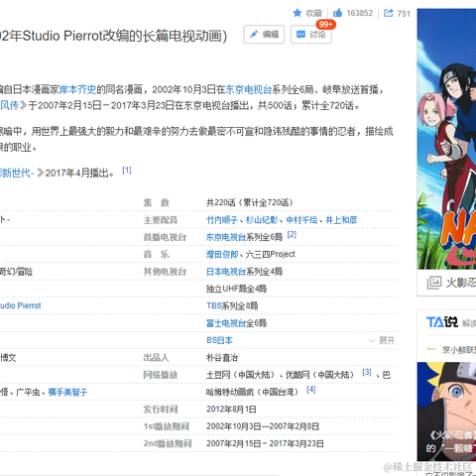Viewport: 476px width, 476px height.
Task: Open the 岸本齐史 author link
Action: [x=77, y=89]
